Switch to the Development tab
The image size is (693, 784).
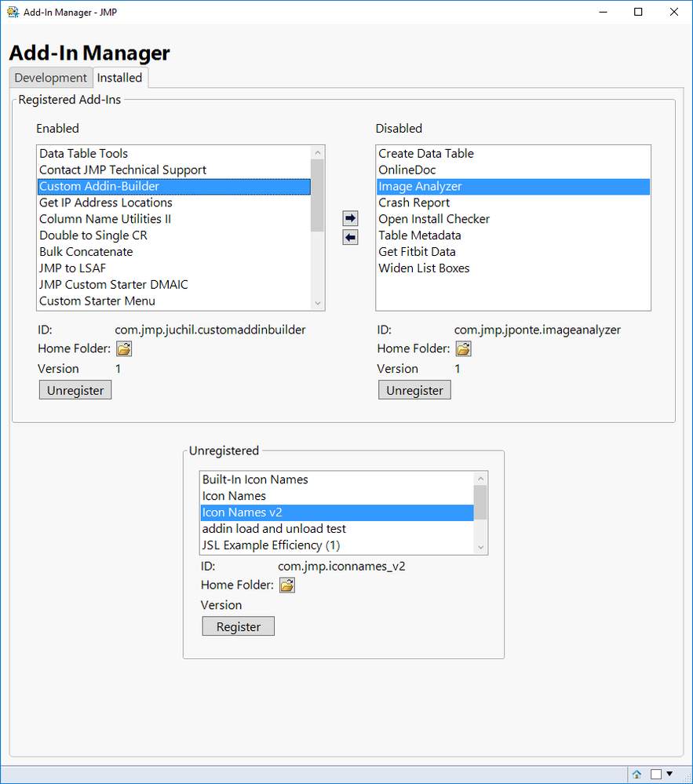tap(50, 78)
